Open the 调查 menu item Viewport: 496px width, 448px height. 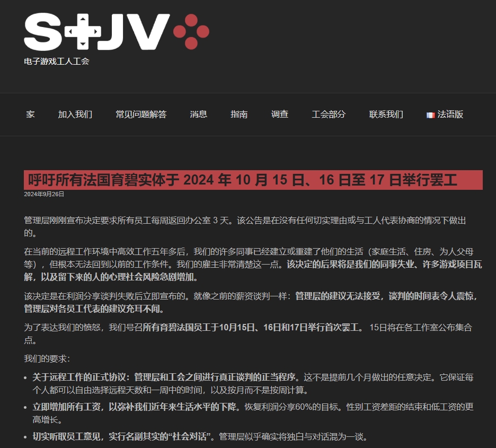click(280, 114)
